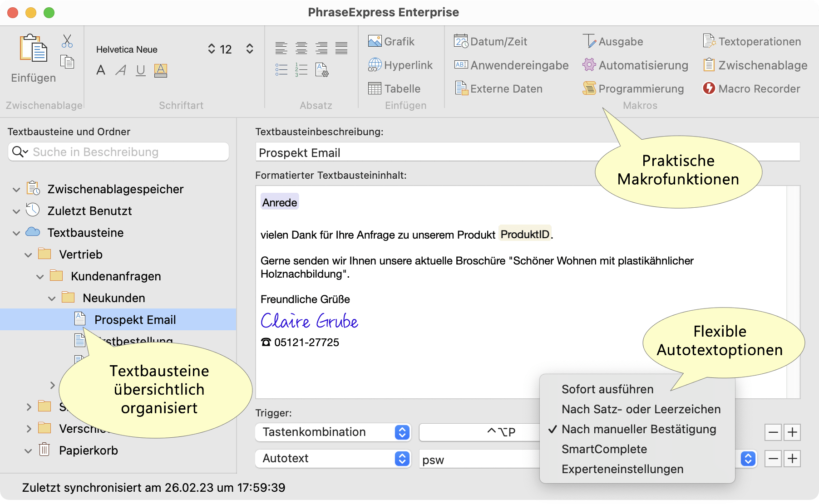Insert numbered list
This screenshot has width=819, height=504.
tap(301, 70)
